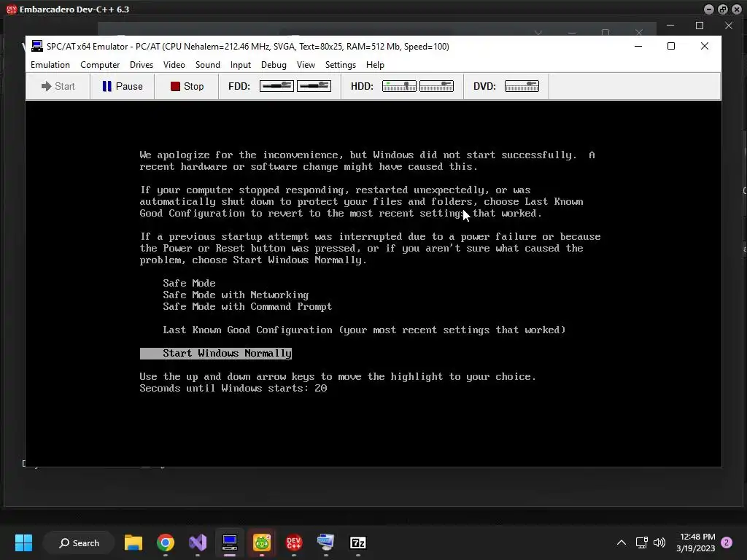This screenshot has height=560, width=747.
Task: Open the notification badge showing 2
Action: [x=727, y=542]
